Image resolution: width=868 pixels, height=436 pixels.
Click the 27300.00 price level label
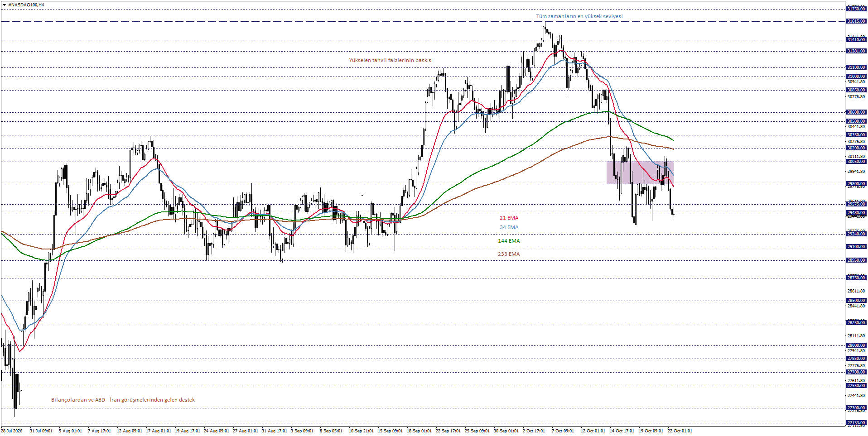pos(856,408)
